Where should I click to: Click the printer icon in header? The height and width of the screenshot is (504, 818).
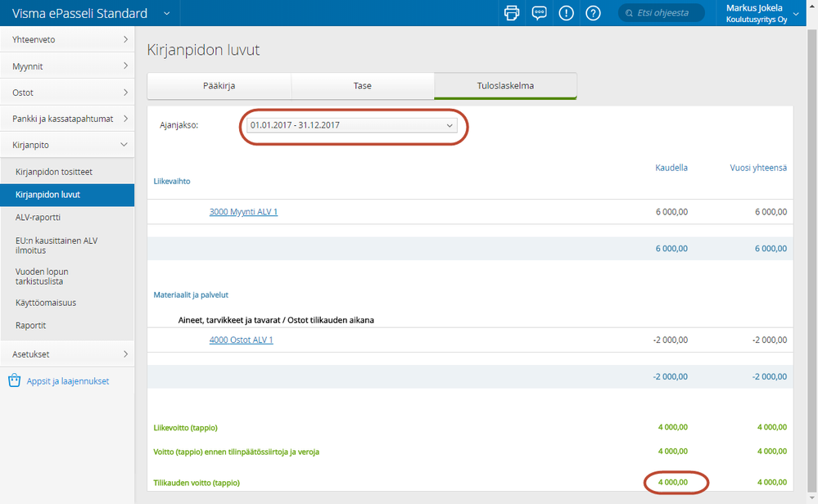(x=512, y=13)
